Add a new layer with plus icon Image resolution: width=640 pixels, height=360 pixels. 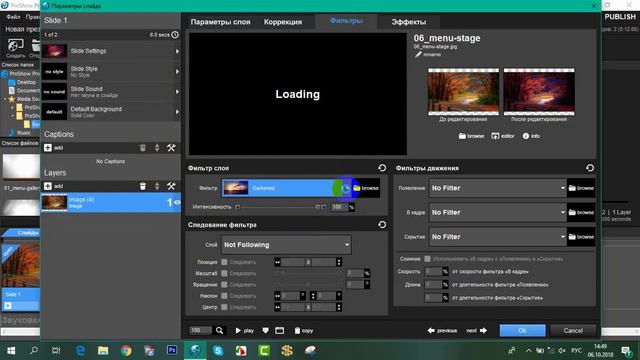(48, 186)
